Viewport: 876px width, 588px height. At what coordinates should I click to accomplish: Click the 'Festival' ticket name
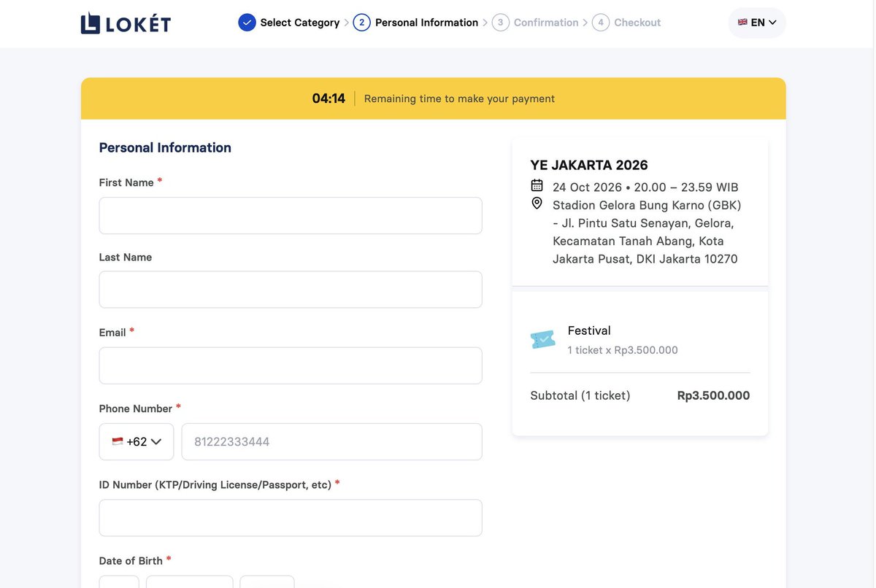pyautogui.click(x=589, y=330)
